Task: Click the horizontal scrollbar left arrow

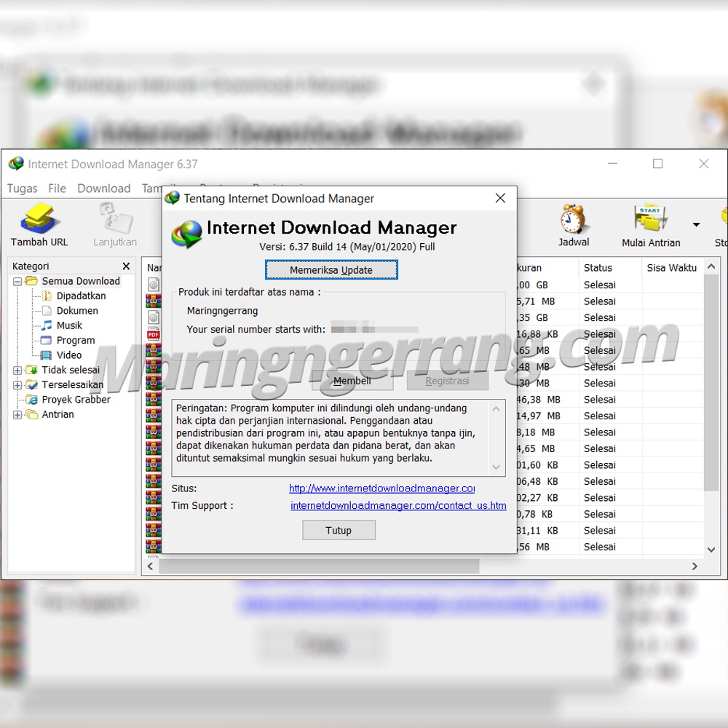Action: 150,566
